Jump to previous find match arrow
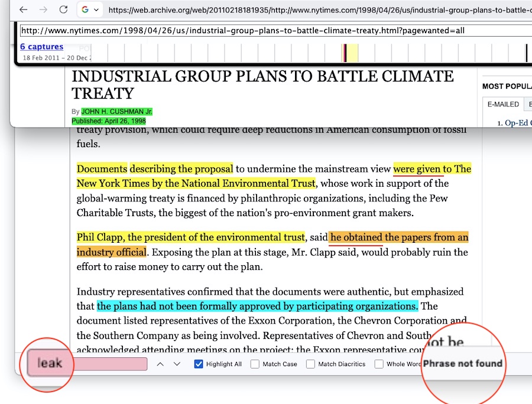The width and height of the screenshot is (532, 404). pyautogui.click(x=160, y=364)
